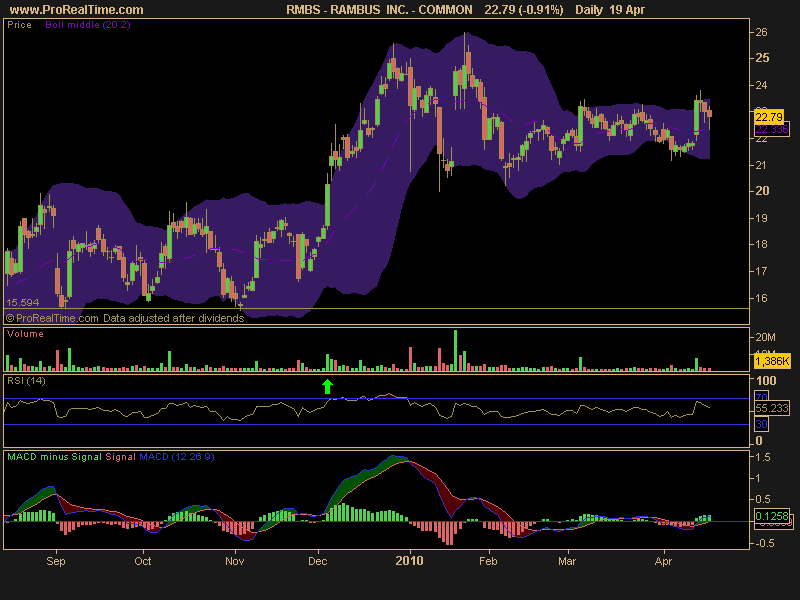Click the Apr date axis marker
The width and height of the screenshot is (800, 600).
point(663,561)
